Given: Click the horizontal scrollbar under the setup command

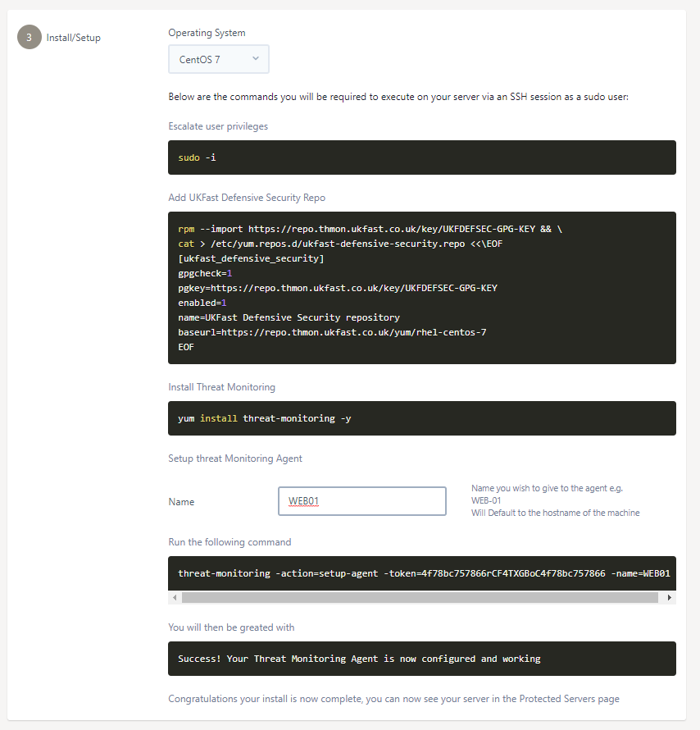Looking at the screenshot, I should click(x=421, y=597).
